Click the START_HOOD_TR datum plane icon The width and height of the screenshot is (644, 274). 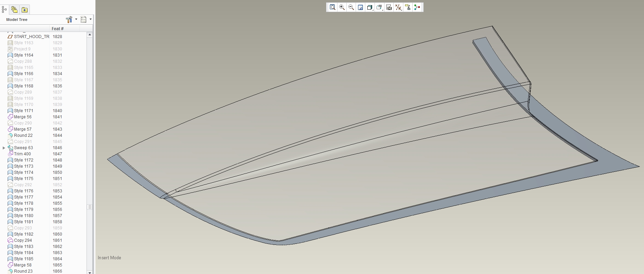coord(10,37)
